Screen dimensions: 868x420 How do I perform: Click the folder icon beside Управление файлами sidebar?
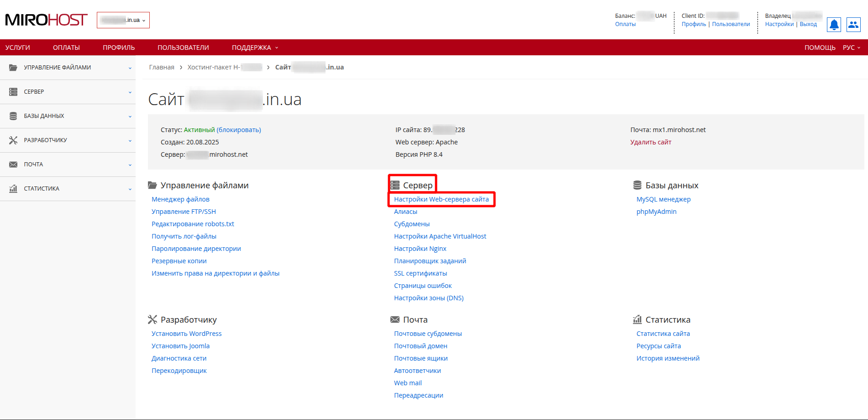tap(13, 68)
